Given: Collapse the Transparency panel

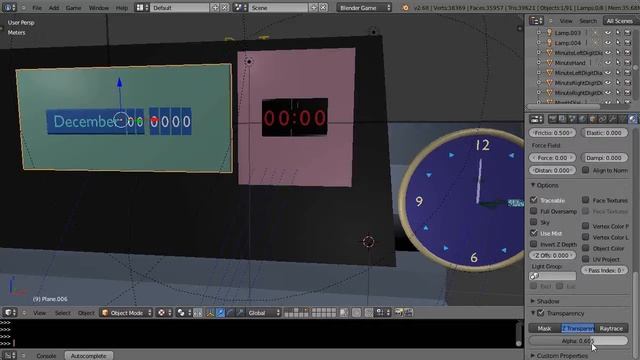Looking at the screenshot, I should coord(533,313).
